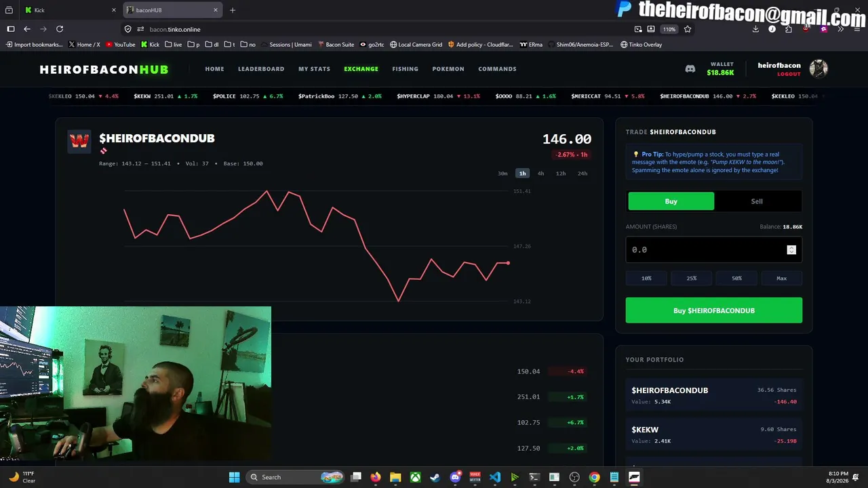Switch trade mode to Buy
This screenshot has height=488, width=868.
pos(671,201)
